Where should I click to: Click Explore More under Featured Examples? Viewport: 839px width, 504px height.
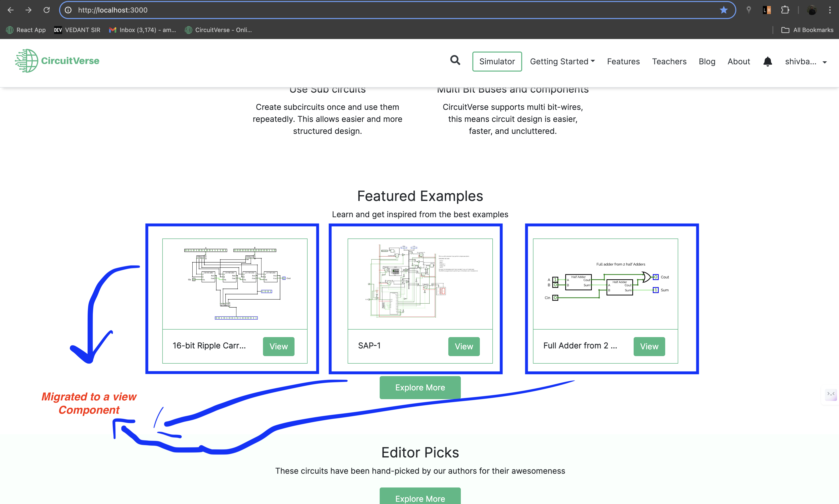pos(420,387)
